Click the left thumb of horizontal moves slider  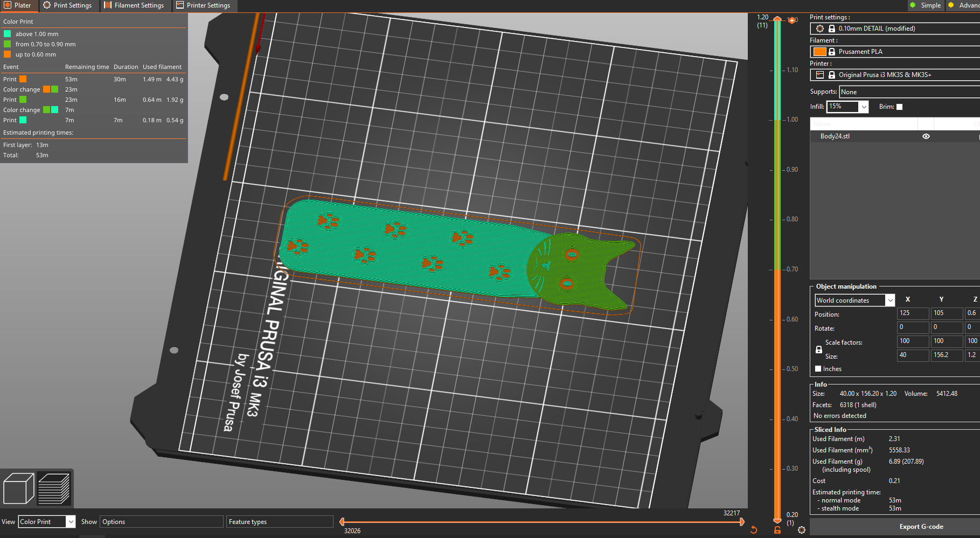coord(342,522)
